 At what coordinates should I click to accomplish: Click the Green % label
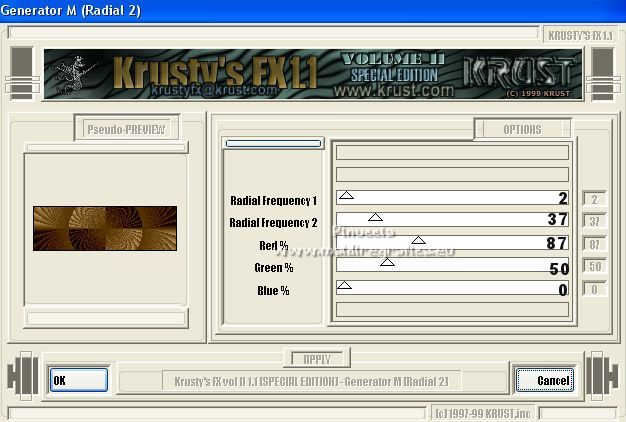[273, 267]
